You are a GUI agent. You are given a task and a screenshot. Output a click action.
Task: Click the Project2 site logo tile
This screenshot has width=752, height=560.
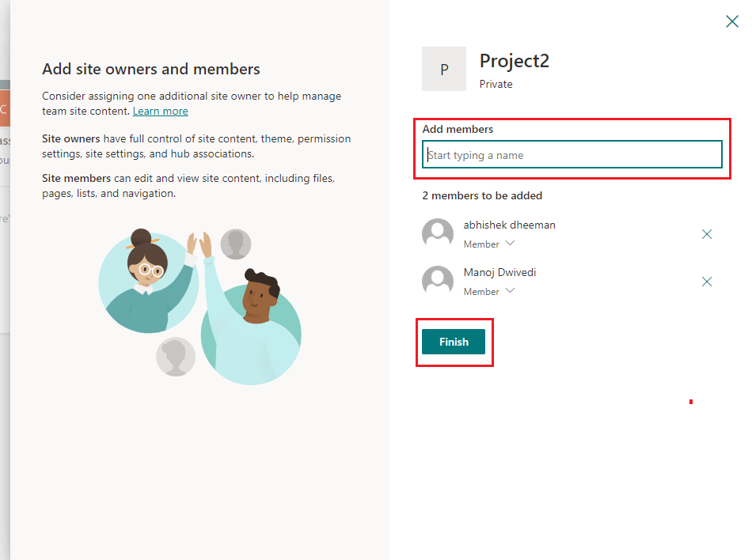point(444,69)
